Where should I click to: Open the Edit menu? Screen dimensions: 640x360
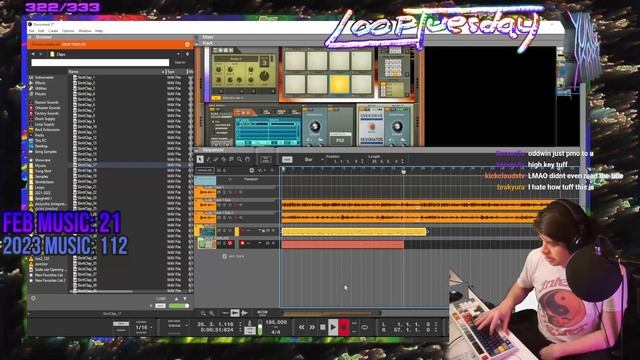(x=41, y=31)
